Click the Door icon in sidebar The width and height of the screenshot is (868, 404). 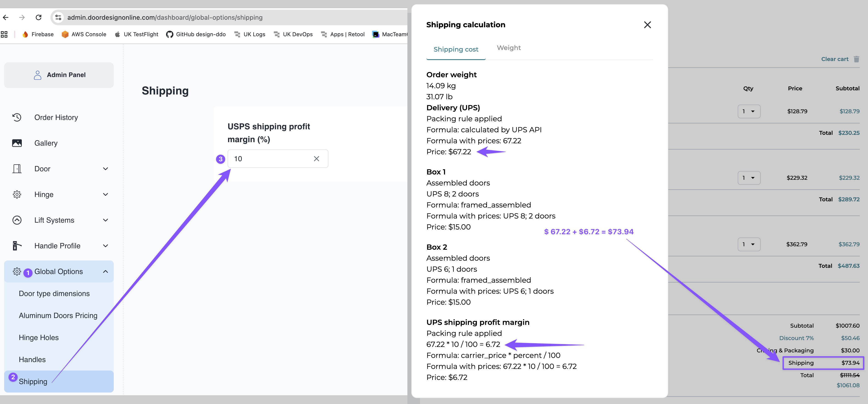point(17,169)
